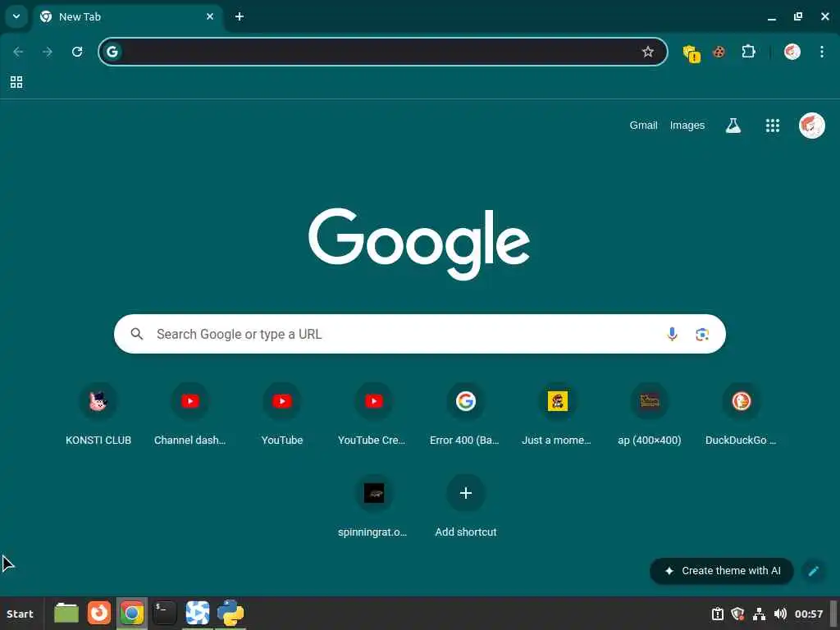Open Just a moment shortcut
840x630 pixels.
(x=558, y=414)
